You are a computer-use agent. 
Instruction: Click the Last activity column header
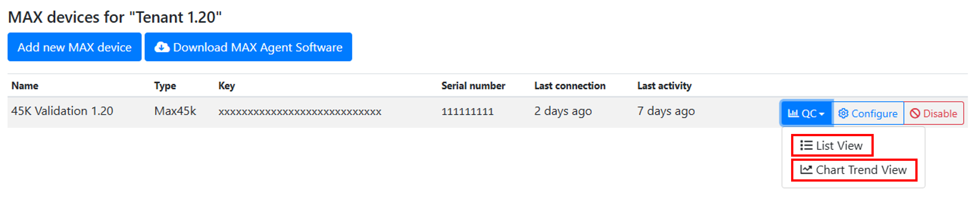click(x=664, y=86)
